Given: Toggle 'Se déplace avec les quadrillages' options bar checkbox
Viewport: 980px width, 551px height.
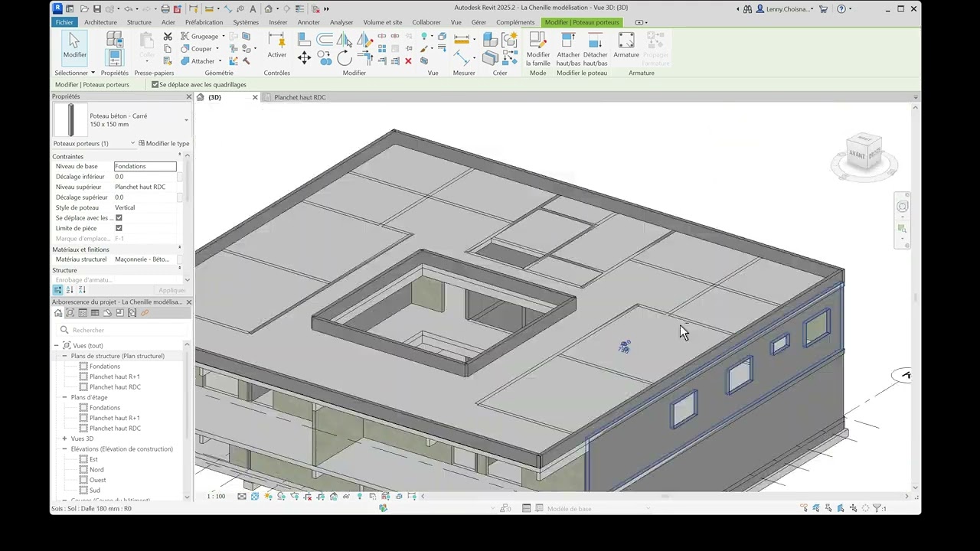Looking at the screenshot, I should tap(155, 85).
